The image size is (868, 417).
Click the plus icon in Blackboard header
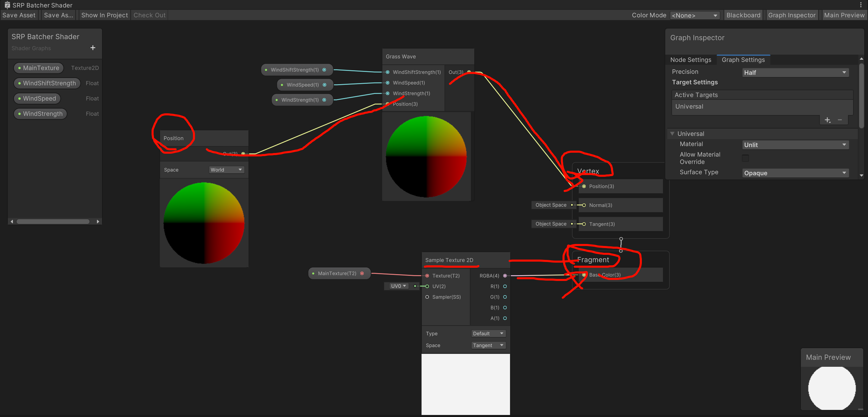pyautogui.click(x=93, y=48)
